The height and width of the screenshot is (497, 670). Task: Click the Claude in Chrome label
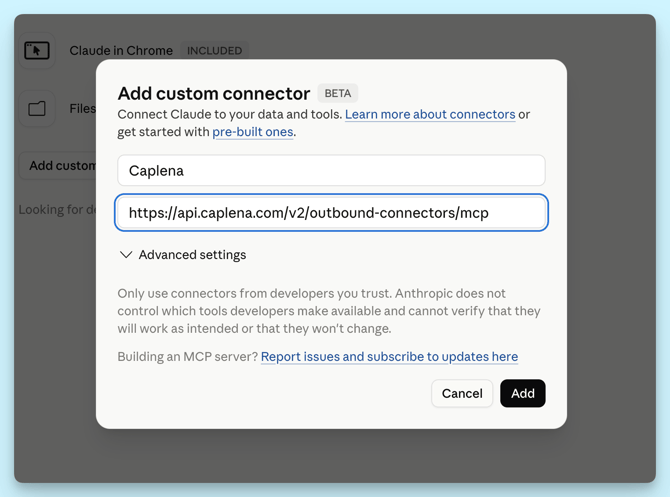[121, 50]
